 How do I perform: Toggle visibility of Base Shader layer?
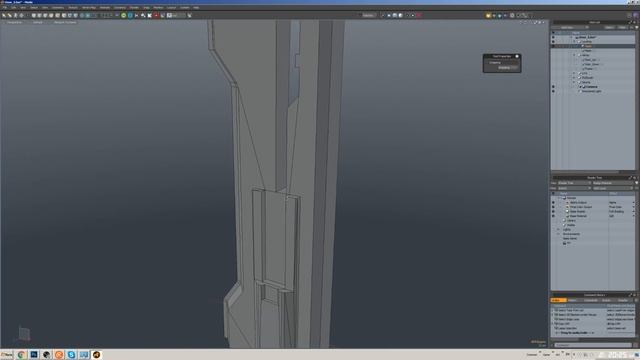point(553,211)
